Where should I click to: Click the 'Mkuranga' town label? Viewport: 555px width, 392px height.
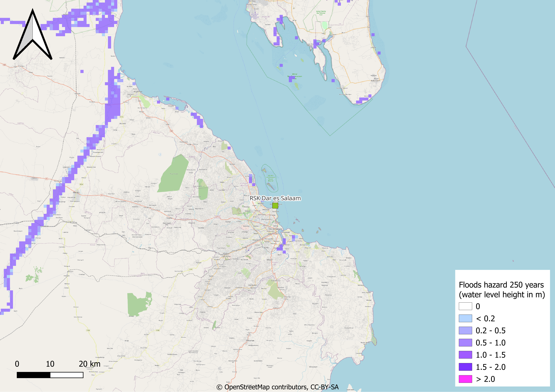[250, 340]
